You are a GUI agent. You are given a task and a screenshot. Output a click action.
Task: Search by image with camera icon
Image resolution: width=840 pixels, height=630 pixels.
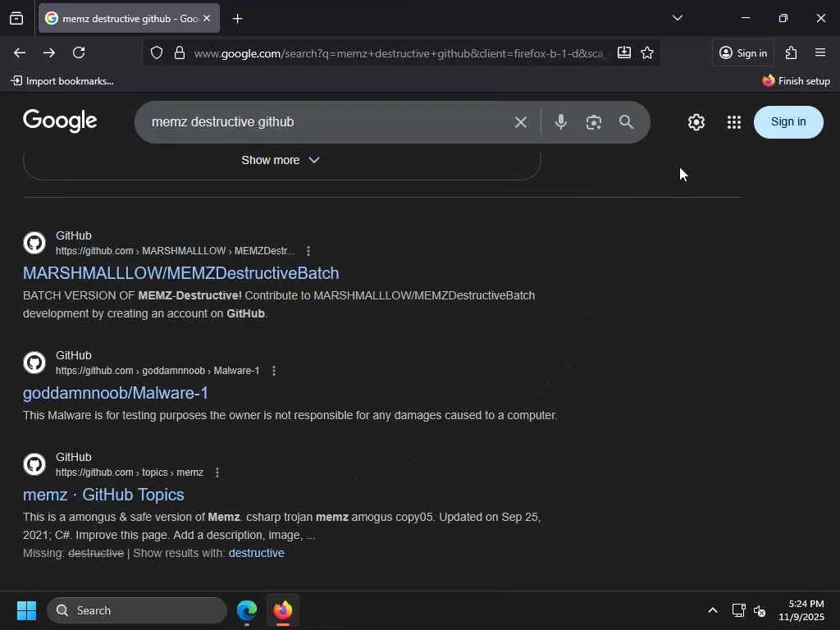pyautogui.click(x=594, y=122)
